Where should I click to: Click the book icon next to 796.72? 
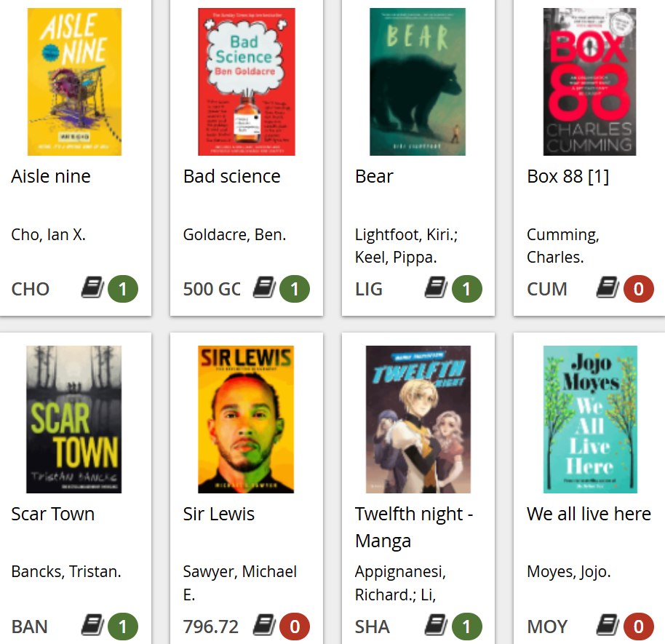point(264,626)
